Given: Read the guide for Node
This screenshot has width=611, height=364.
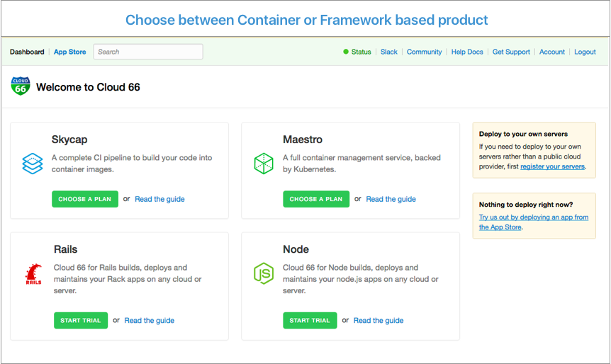Looking at the screenshot, I should coord(379,320).
